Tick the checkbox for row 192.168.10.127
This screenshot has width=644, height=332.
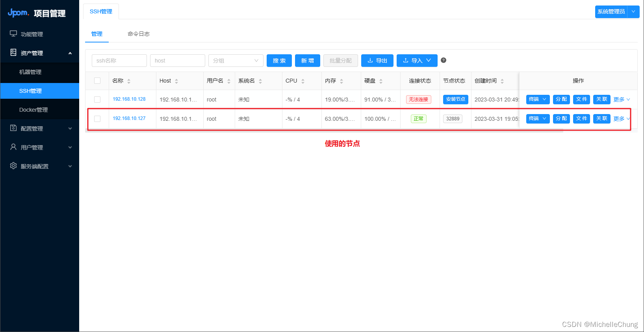pos(97,119)
